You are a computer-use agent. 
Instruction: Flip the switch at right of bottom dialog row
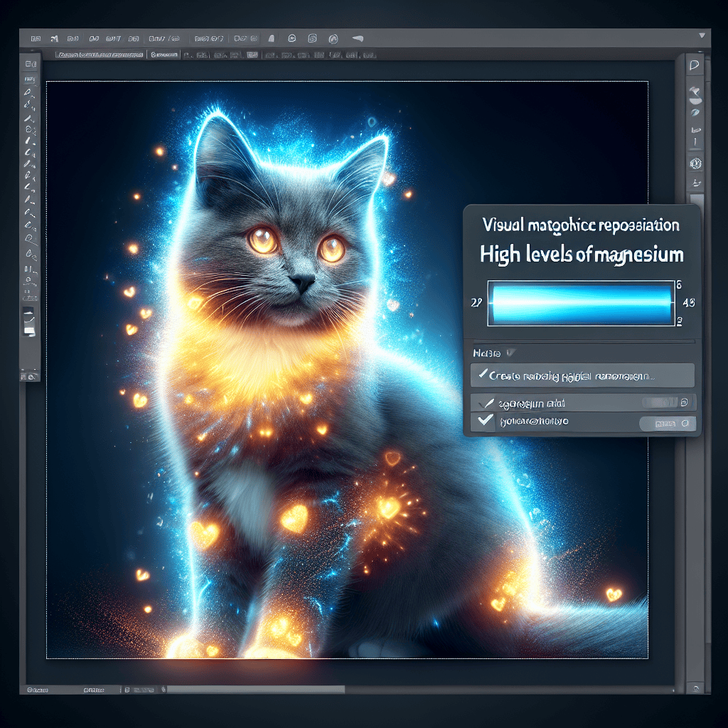[666, 424]
